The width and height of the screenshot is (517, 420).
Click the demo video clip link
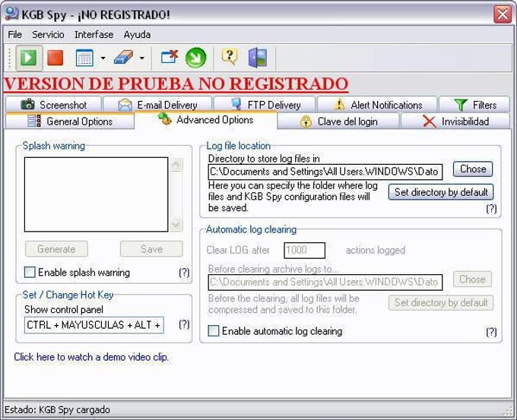click(91, 357)
